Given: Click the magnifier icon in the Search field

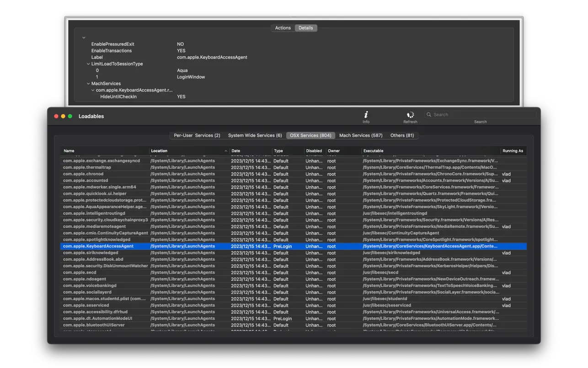Looking at the screenshot, I should click(428, 114).
